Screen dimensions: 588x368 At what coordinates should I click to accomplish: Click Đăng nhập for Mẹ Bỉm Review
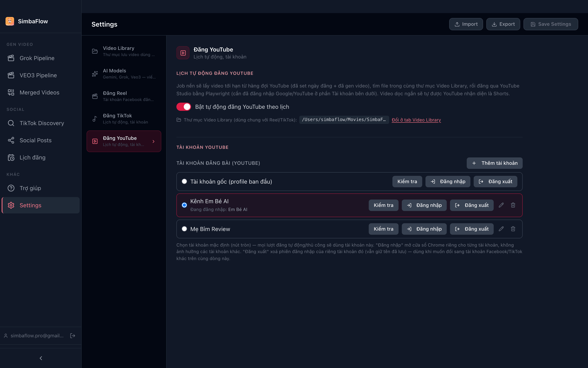click(424, 229)
